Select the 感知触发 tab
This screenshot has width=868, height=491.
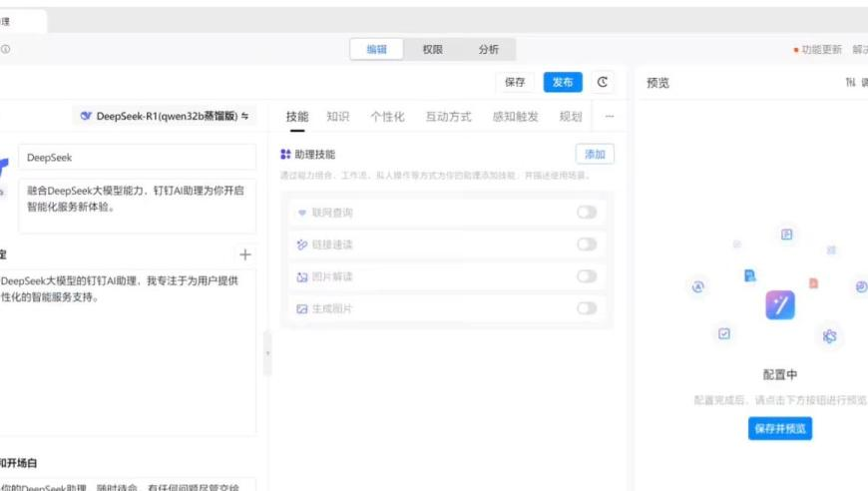pos(516,116)
